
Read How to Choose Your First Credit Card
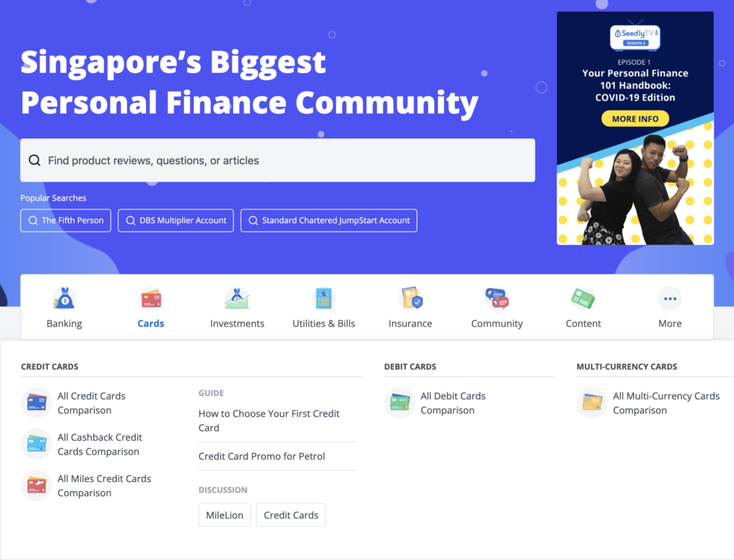tap(270, 420)
